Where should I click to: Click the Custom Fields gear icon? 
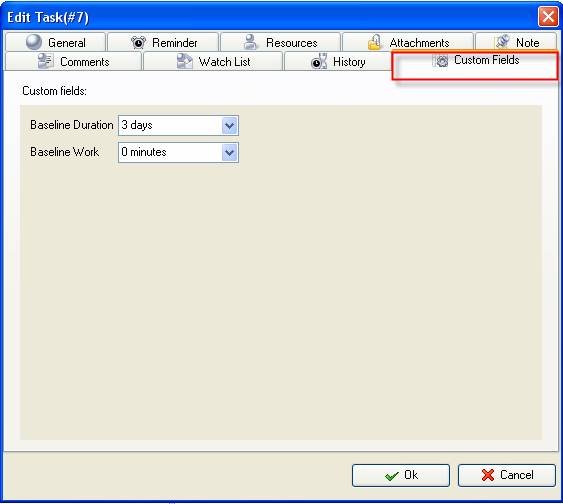441,61
